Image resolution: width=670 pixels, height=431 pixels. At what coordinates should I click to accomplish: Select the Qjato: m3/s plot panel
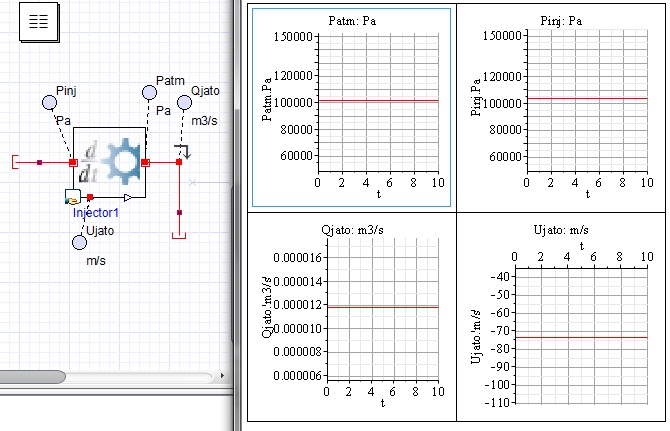pyautogui.click(x=350, y=316)
